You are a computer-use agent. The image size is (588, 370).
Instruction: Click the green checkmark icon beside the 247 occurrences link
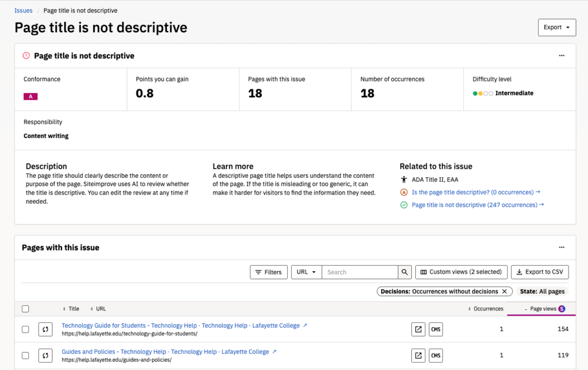click(x=404, y=205)
